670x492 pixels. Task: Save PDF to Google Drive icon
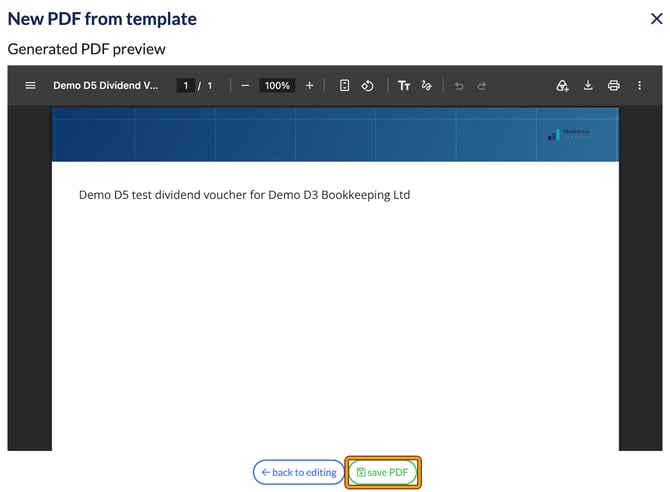[x=562, y=85]
